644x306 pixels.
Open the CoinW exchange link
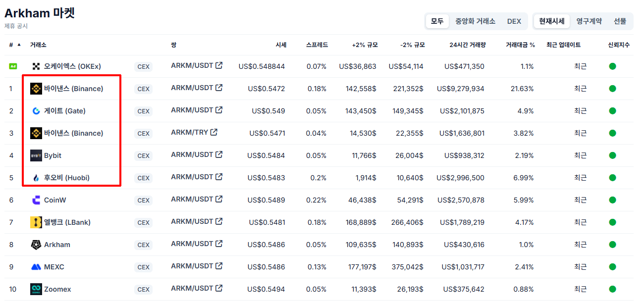click(55, 200)
